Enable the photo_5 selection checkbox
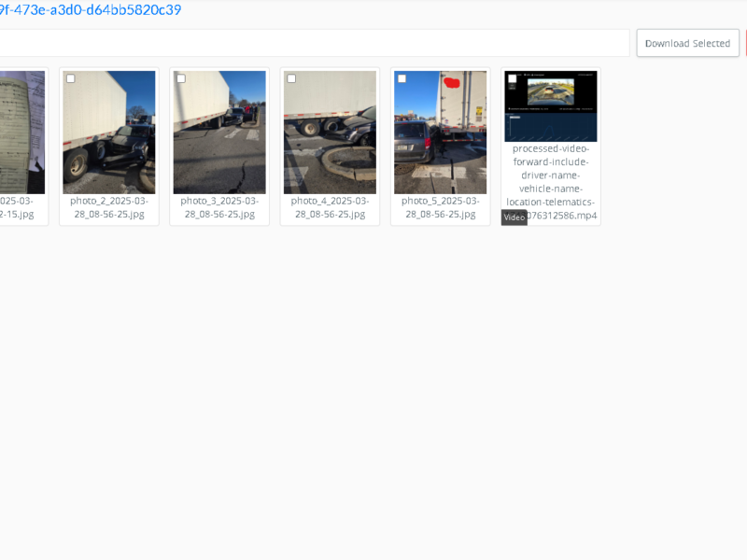The image size is (747, 560). point(402,78)
